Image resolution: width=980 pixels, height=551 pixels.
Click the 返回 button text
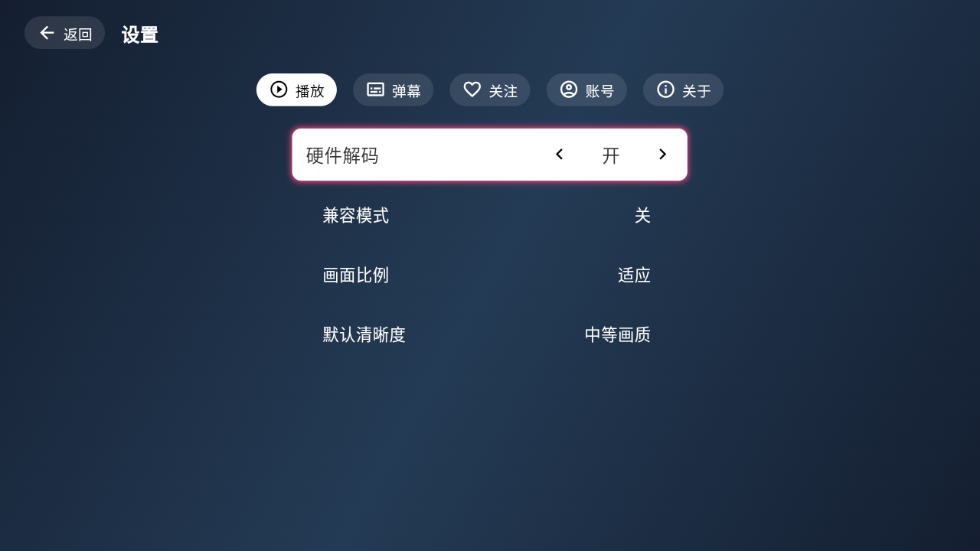point(77,34)
